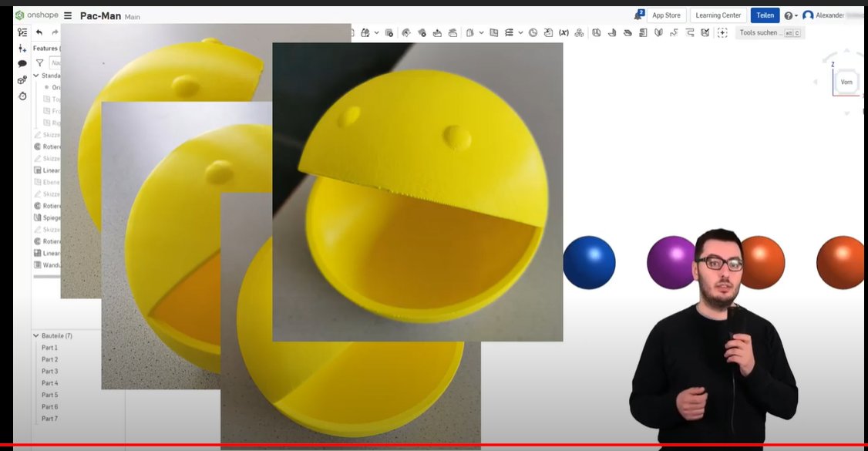Redo the last action
The image size is (868, 451).
coord(55,32)
